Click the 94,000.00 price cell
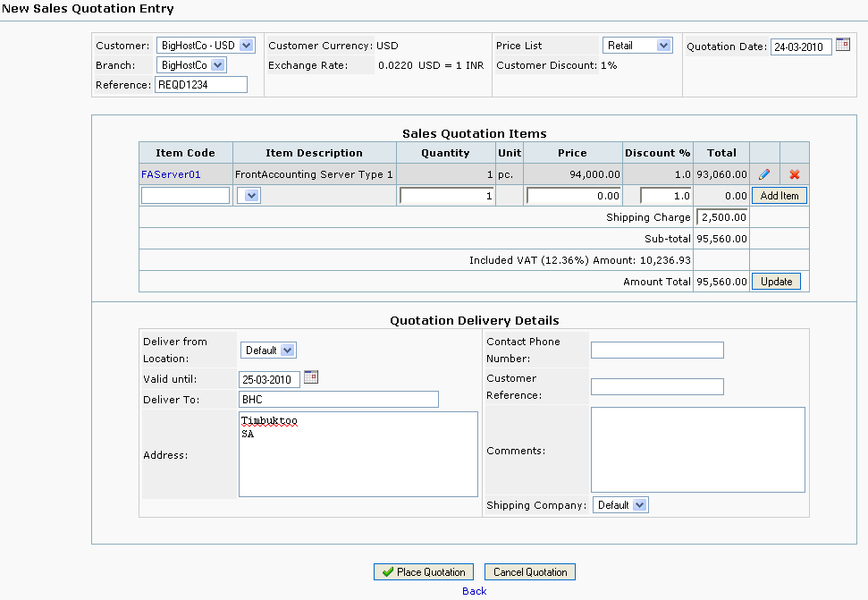868x600 pixels. coord(573,174)
